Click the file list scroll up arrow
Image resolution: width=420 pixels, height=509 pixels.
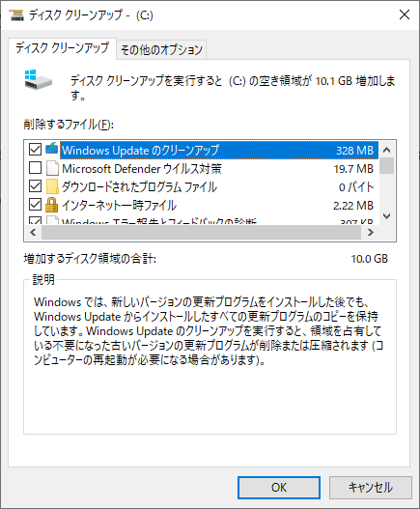pos(386,150)
